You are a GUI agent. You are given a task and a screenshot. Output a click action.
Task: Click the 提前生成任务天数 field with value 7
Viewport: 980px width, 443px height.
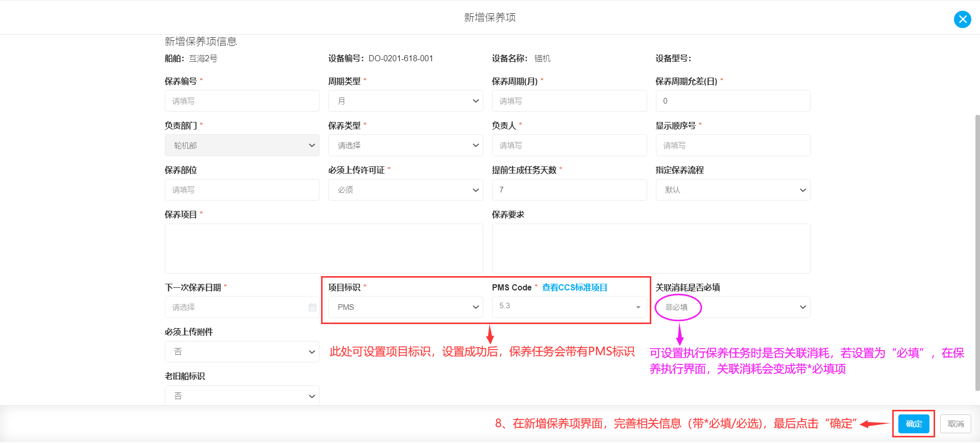(x=569, y=190)
